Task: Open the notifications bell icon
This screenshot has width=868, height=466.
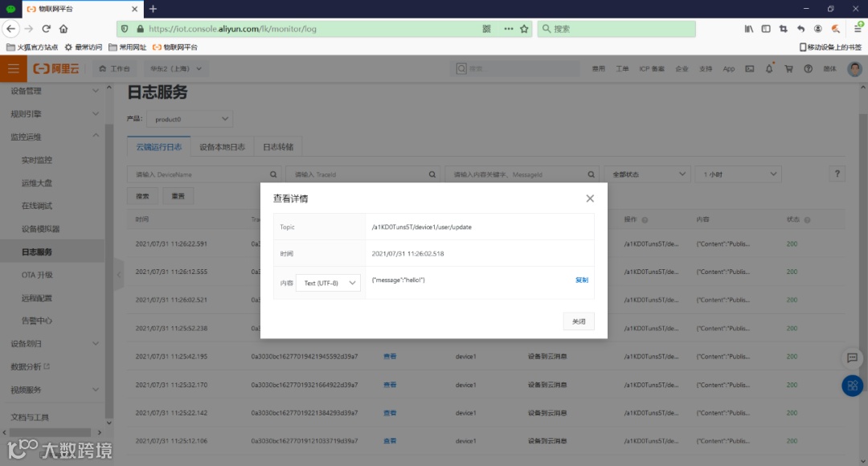Action: coord(769,68)
